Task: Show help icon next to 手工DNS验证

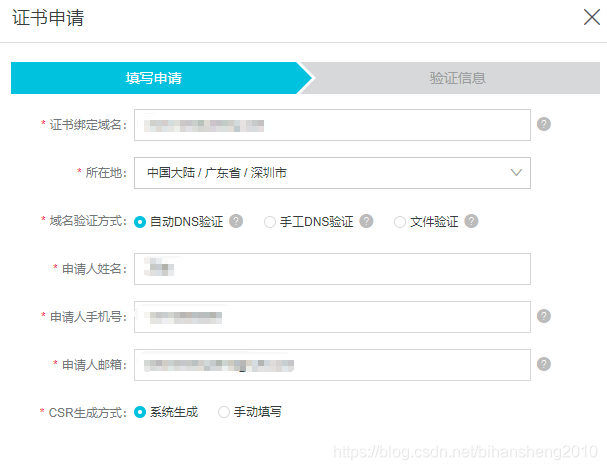Action: 366,221
